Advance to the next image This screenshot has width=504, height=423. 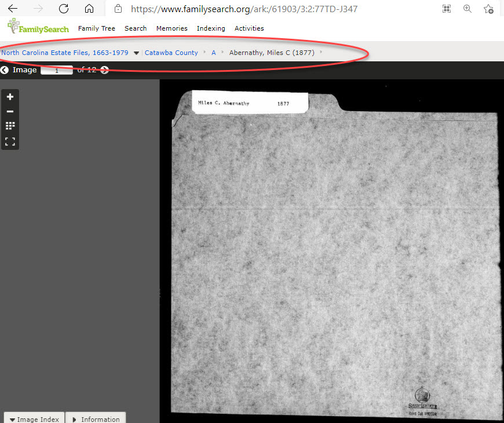104,69
